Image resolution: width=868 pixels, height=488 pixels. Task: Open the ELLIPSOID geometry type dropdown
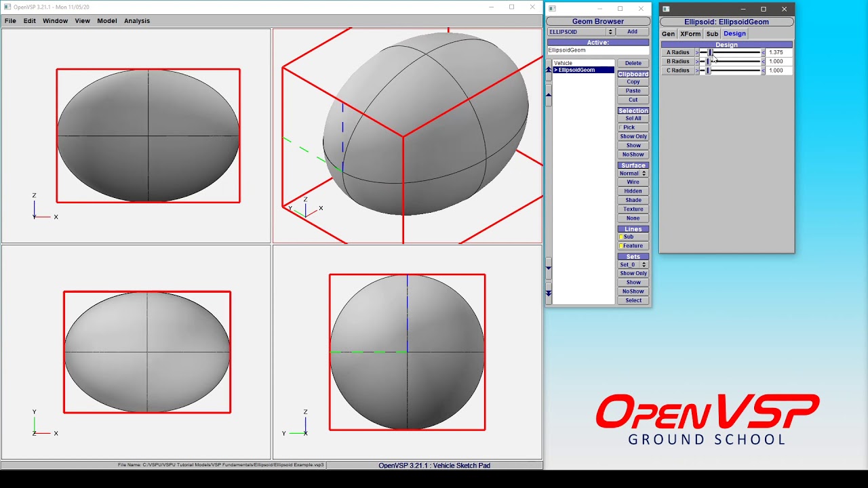point(580,32)
